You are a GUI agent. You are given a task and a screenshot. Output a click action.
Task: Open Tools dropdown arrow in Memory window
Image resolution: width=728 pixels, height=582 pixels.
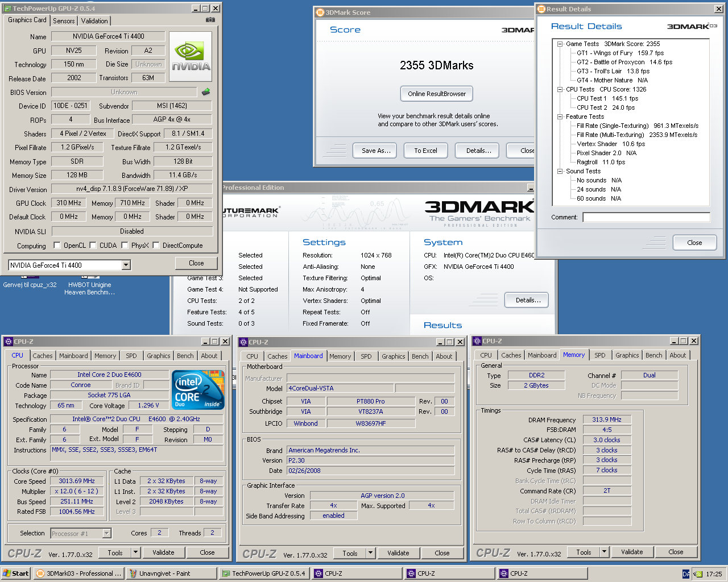coord(604,552)
